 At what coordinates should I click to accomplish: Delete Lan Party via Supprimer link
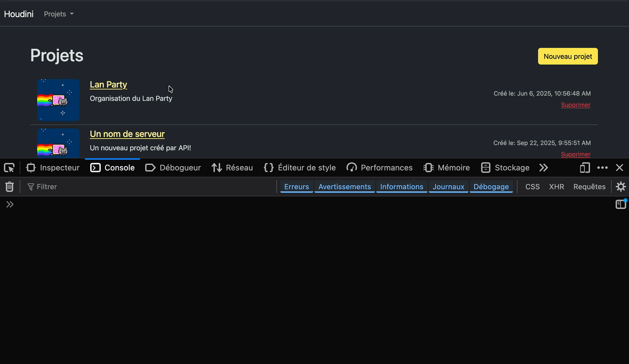576,105
